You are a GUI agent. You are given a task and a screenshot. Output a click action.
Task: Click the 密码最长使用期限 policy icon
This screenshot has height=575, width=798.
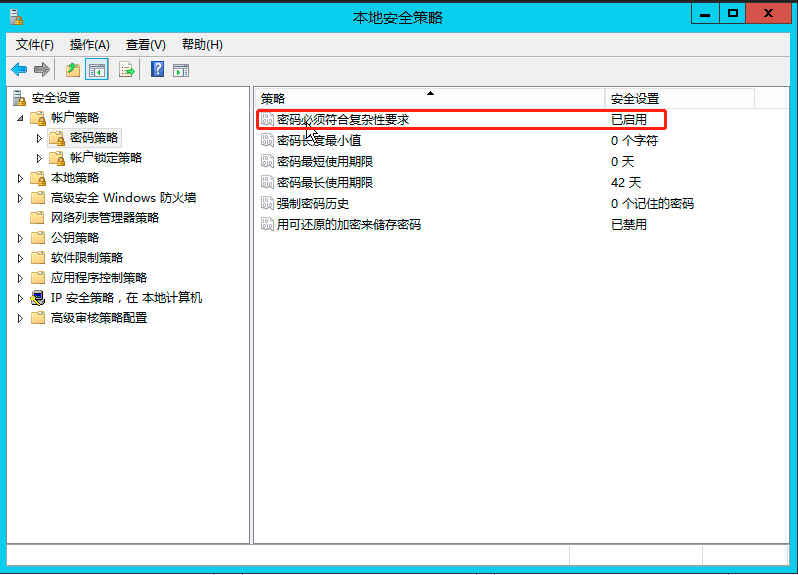click(267, 182)
